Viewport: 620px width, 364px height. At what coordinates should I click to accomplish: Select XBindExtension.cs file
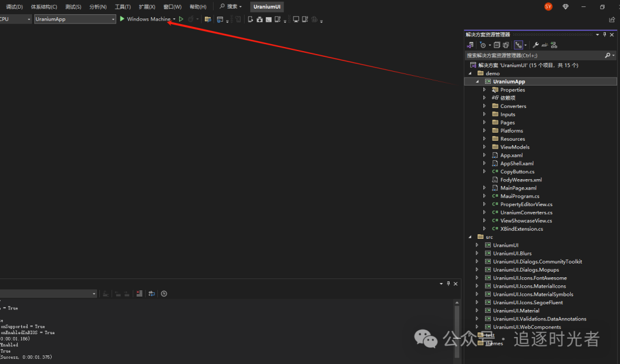click(521, 229)
